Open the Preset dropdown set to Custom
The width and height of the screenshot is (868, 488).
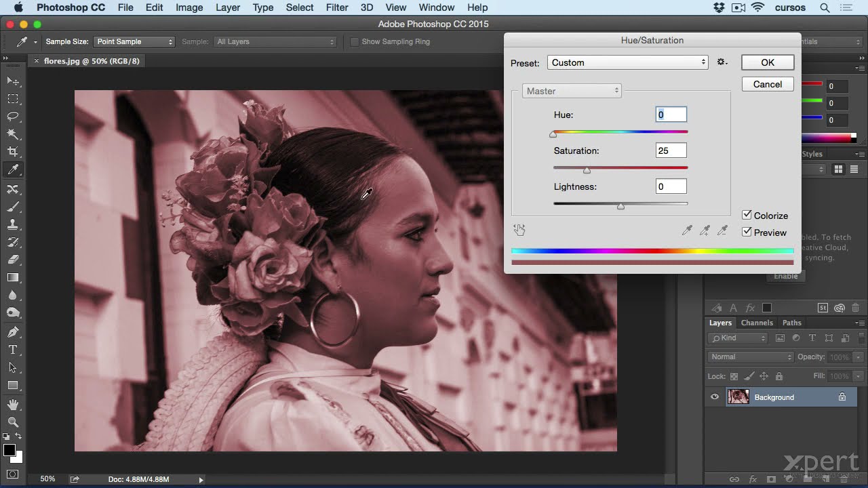[x=627, y=62]
